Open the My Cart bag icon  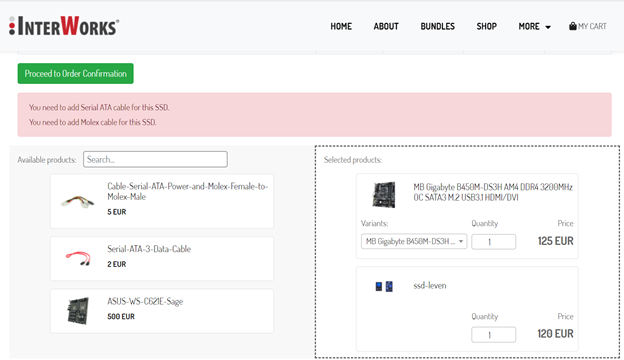click(573, 26)
